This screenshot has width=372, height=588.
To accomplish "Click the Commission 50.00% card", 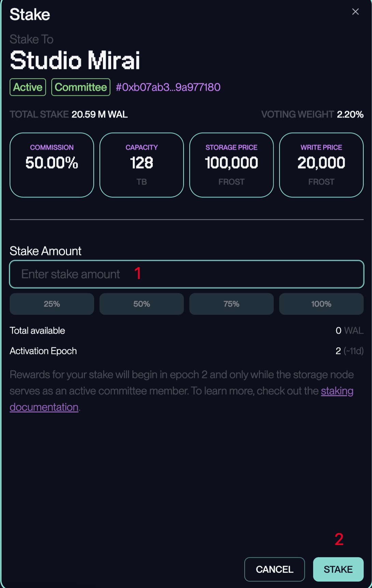I will [x=52, y=165].
